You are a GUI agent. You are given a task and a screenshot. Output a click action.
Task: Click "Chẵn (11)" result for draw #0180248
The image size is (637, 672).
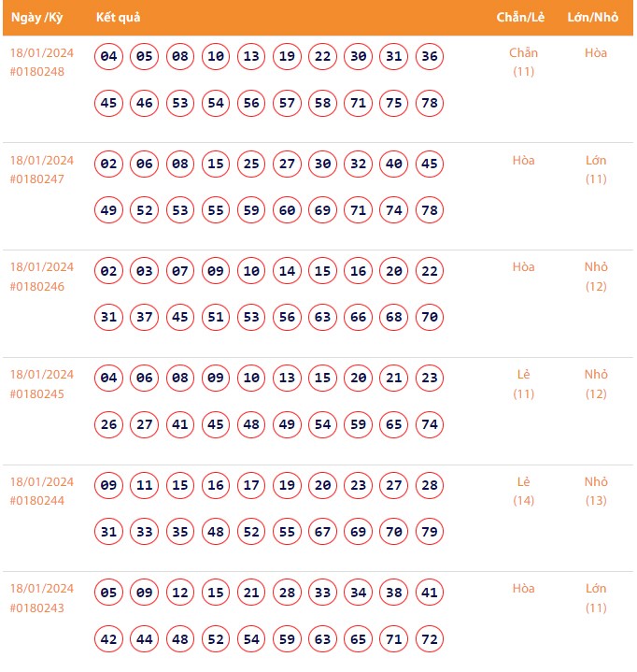pyautogui.click(x=523, y=62)
